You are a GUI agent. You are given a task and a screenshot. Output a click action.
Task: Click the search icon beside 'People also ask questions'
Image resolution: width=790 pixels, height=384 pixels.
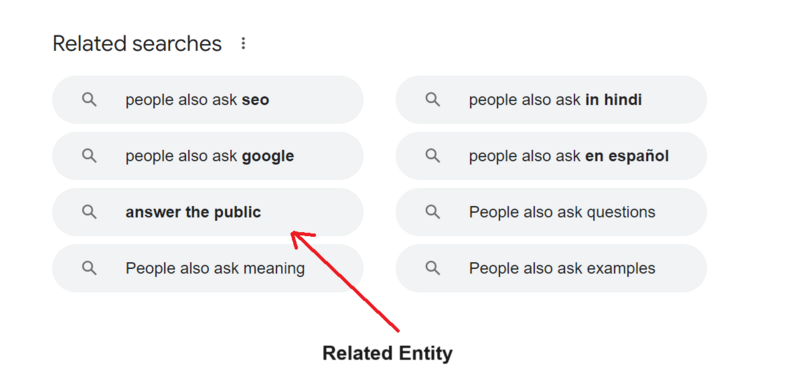pos(433,212)
